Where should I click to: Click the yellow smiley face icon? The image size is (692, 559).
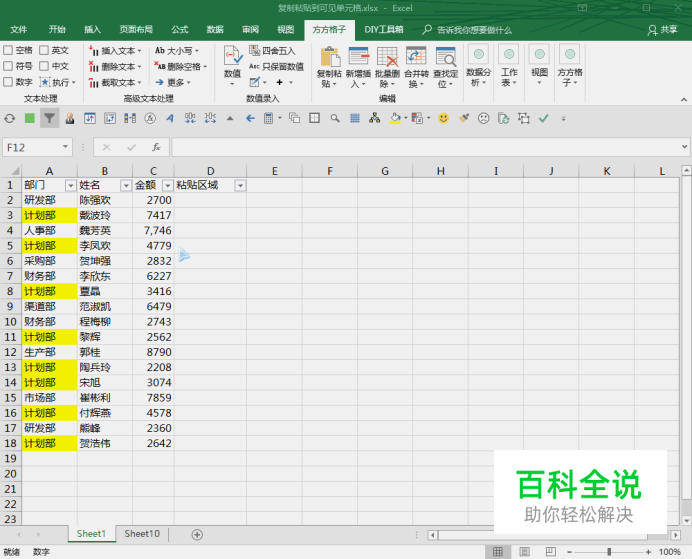pyautogui.click(x=444, y=118)
